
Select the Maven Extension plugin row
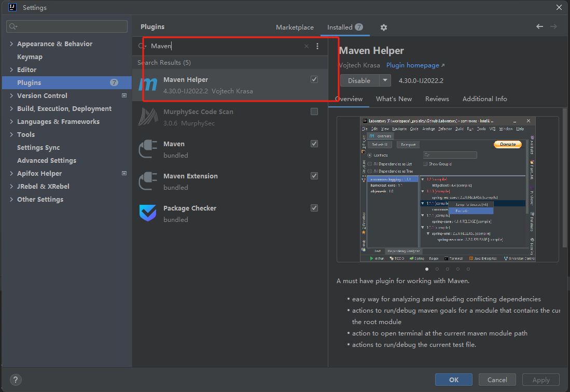coord(230,181)
